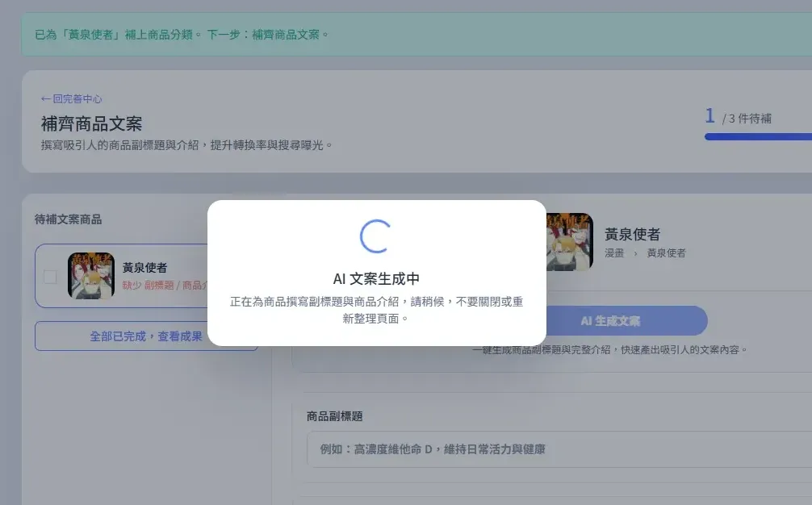
Task: Click the loading spinner icon in dialog
Action: coord(376,236)
